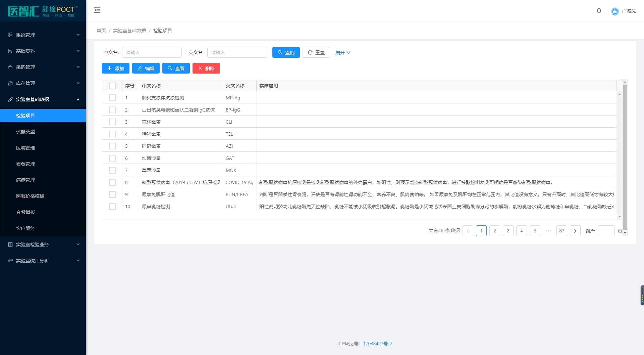Go to page 2
The image size is (644, 355).
tap(495, 231)
